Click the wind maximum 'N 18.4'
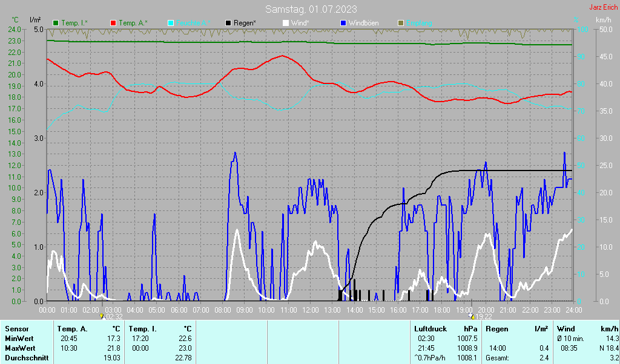Image resolution: width=620 pixels, height=364 pixels. 609,349
